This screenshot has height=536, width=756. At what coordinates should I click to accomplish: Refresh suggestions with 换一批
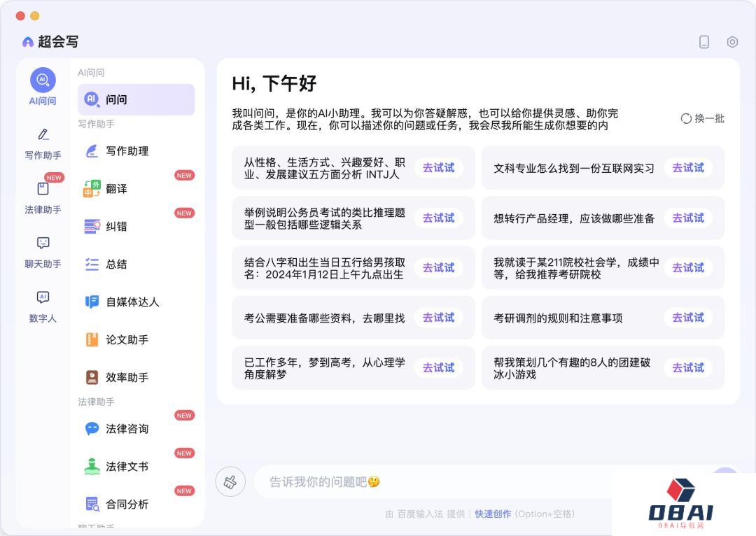(x=703, y=118)
